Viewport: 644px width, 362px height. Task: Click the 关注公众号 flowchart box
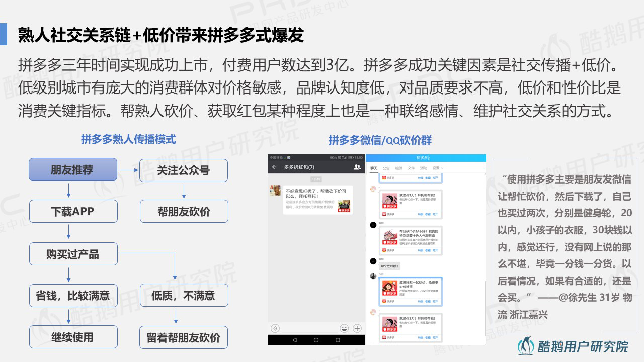[x=183, y=170]
